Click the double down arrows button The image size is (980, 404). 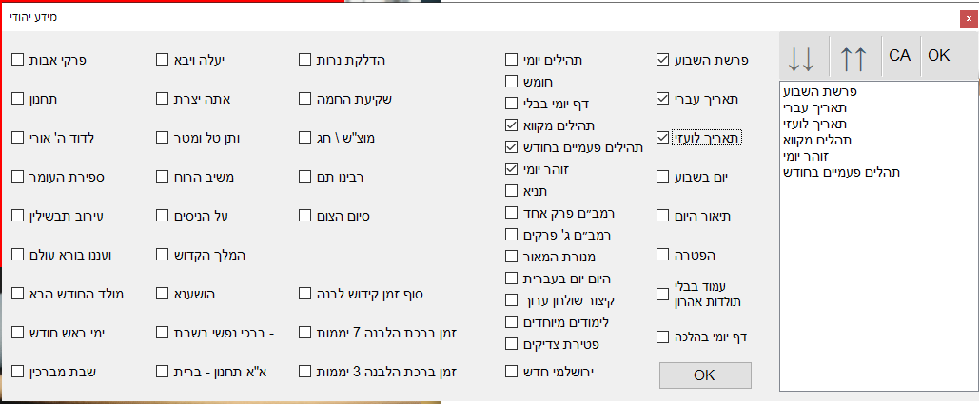(x=802, y=58)
